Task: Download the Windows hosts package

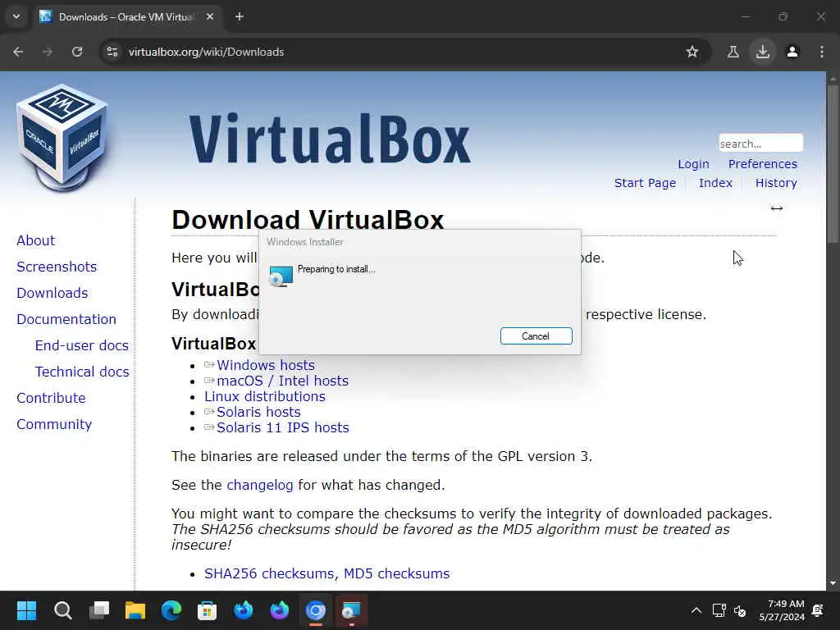Action: click(265, 365)
